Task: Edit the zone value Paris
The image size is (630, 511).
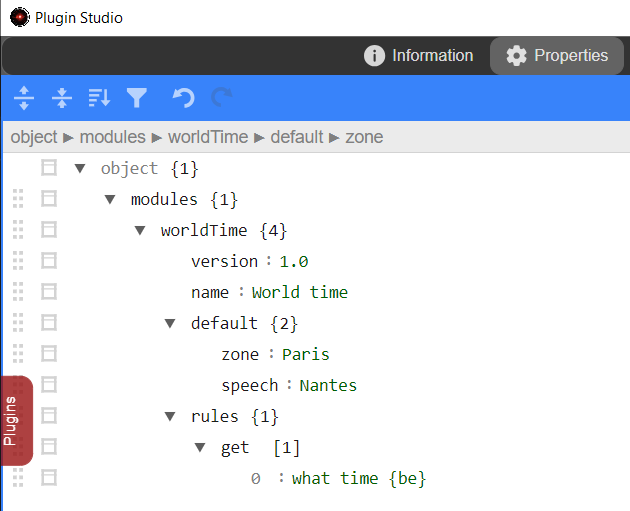Action: click(306, 354)
